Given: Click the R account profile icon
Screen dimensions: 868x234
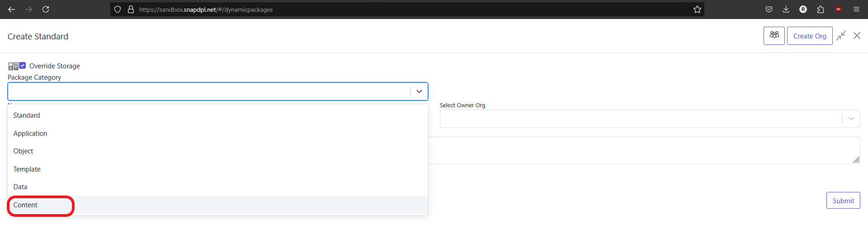Looking at the screenshot, I should pos(803,10).
